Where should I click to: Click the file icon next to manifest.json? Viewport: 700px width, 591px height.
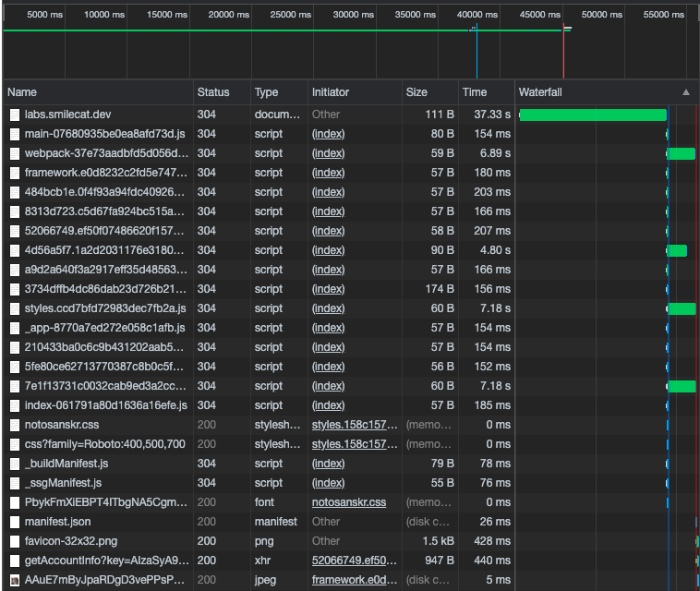pyautogui.click(x=14, y=522)
